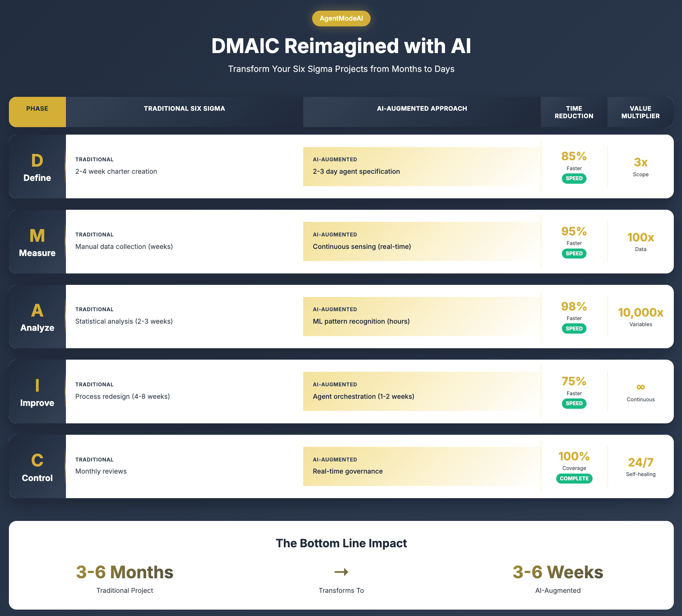
Task: Click SPEED badge in Improve row
Action: 574,403
